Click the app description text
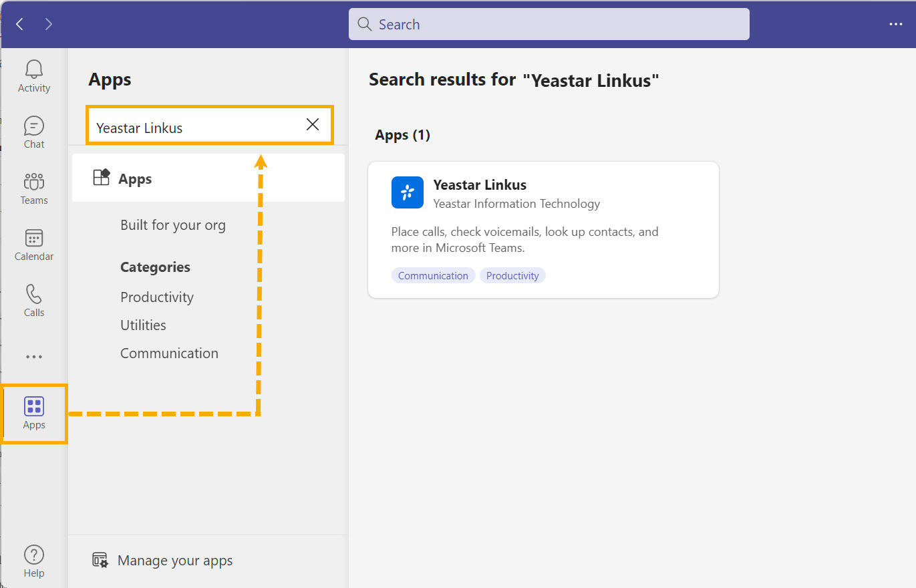The image size is (916, 588). [525, 240]
